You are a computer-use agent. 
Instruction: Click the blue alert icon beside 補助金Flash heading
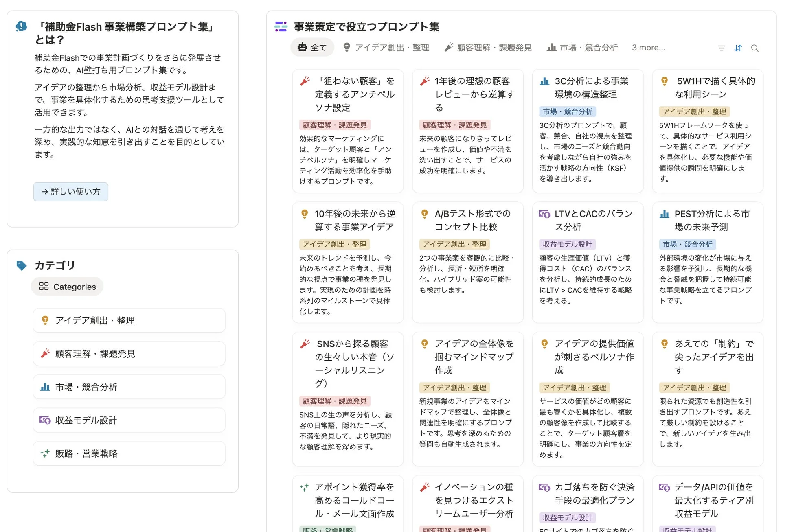click(21, 26)
